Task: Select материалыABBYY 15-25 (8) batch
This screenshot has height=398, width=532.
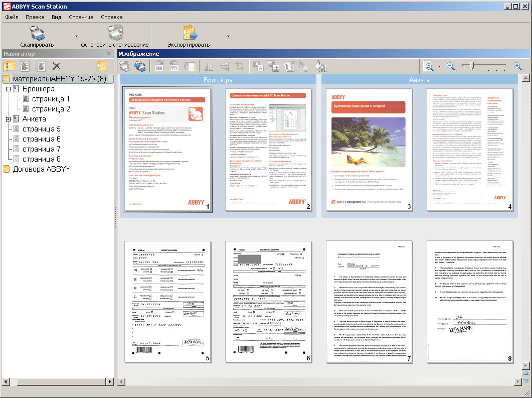Action: (59, 79)
